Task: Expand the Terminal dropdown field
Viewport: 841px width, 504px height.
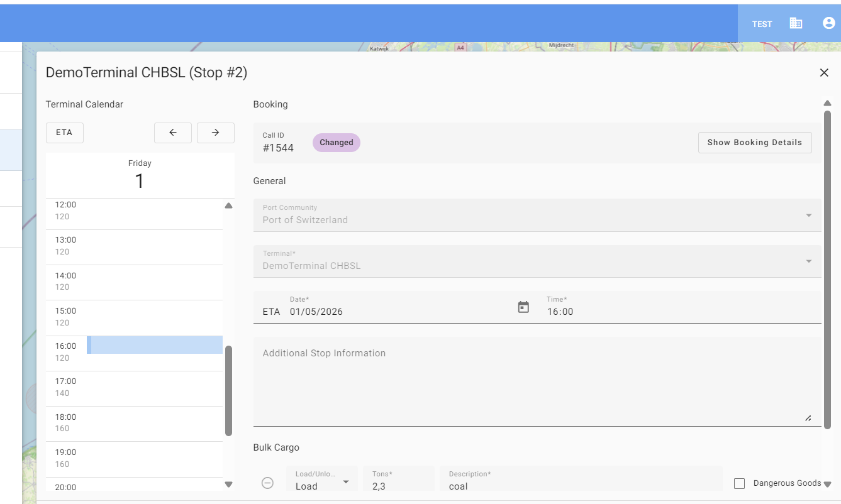Action: [808, 261]
